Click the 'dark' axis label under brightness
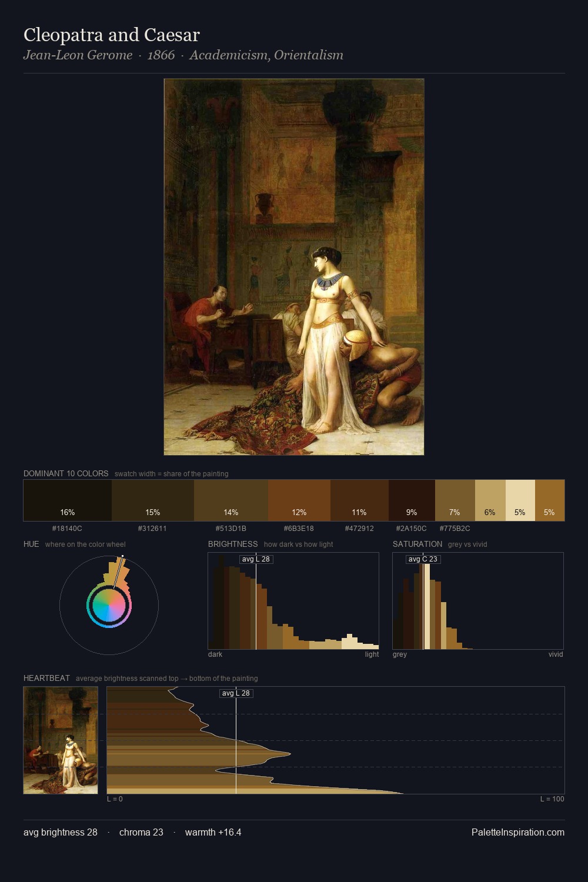The height and width of the screenshot is (882, 588). click(x=215, y=654)
